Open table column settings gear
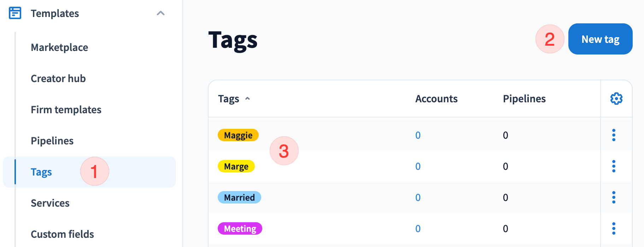Image resolution: width=644 pixels, height=247 pixels. click(x=616, y=99)
